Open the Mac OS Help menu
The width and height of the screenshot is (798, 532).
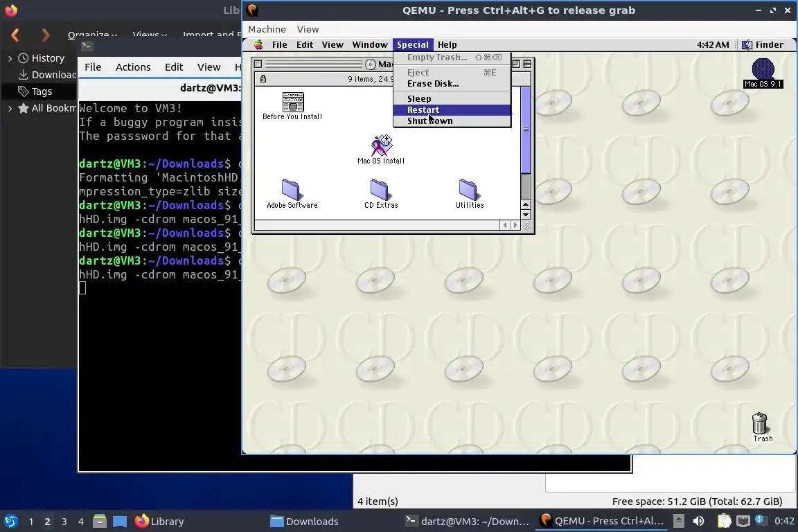click(447, 45)
